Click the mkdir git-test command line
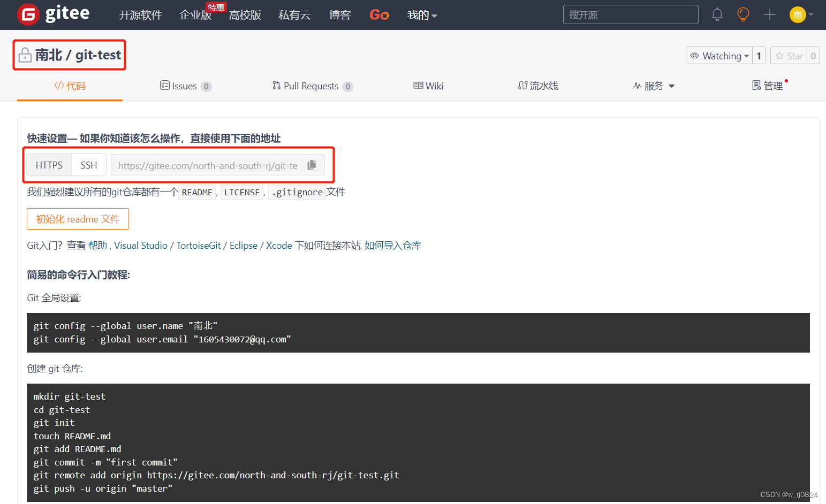The width and height of the screenshot is (826, 504). tap(70, 396)
